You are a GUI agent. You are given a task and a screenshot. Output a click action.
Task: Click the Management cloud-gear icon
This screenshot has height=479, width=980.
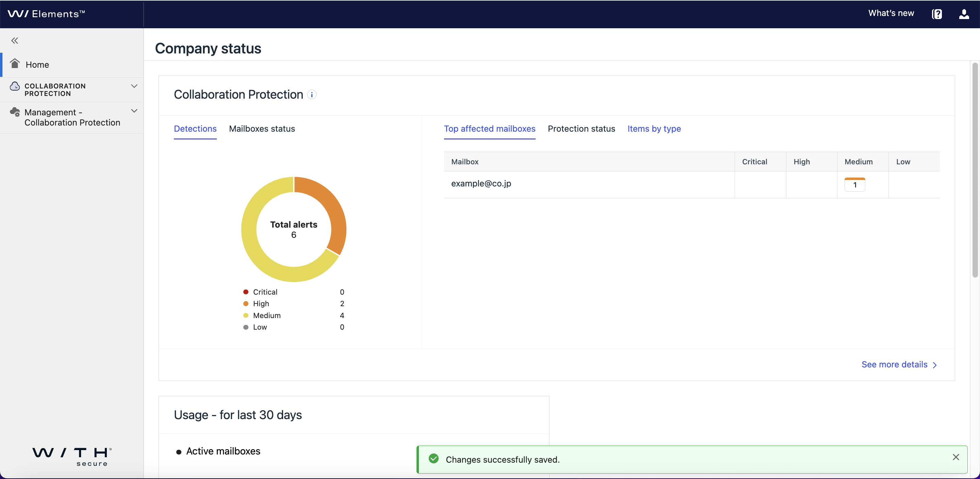point(15,112)
